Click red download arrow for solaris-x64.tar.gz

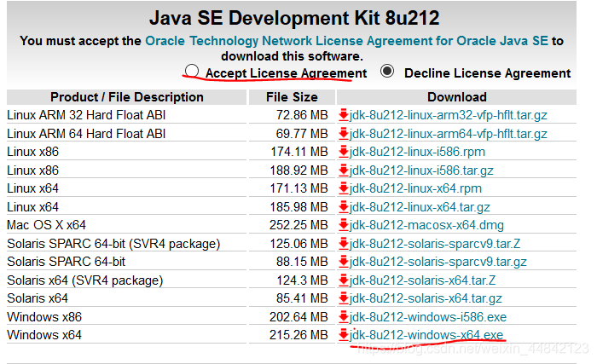point(344,298)
